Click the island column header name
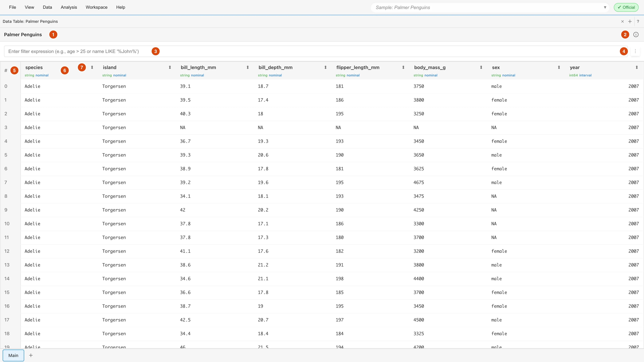Viewport: 644px width, 362px height. click(110, 67)
